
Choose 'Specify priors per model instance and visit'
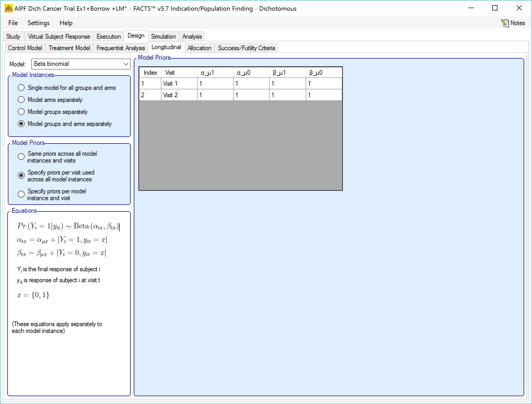click(x=21, y=194)
